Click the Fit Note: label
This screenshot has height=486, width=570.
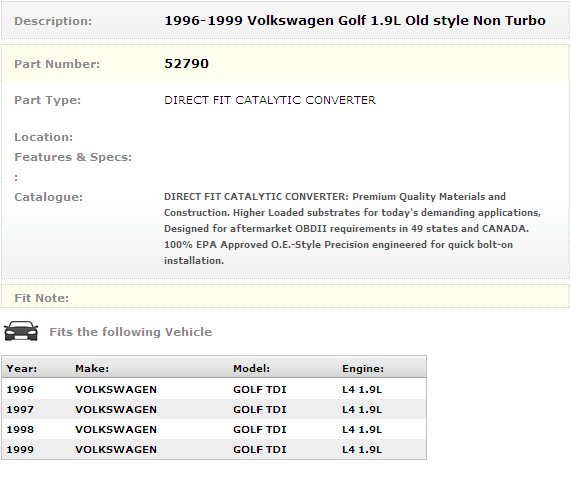[41, 298]
